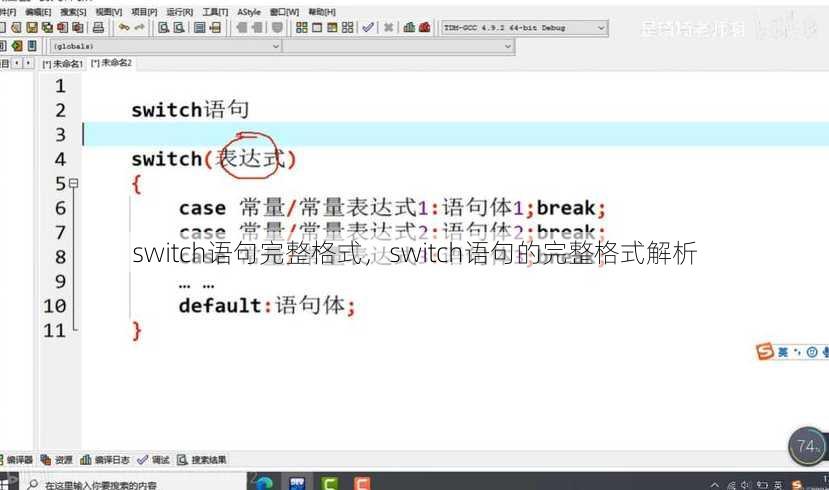Screen dimensions: 829x490
Task: Click the red Delete Profiling Information icon
Action: click(x=425, y=27)
